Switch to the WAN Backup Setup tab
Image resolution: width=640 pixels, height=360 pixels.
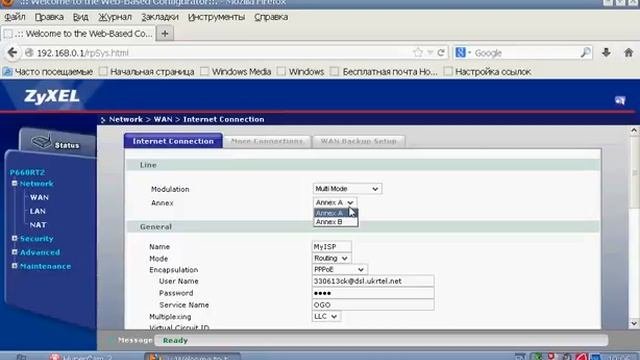(x=358, y=141)
